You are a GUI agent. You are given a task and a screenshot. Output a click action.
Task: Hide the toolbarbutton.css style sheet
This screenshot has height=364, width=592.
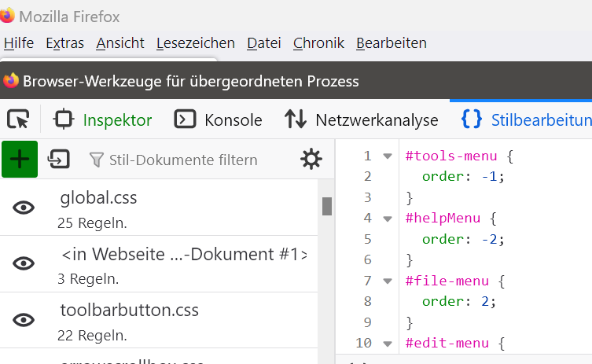pyautogui.click(x=24, y=319)
